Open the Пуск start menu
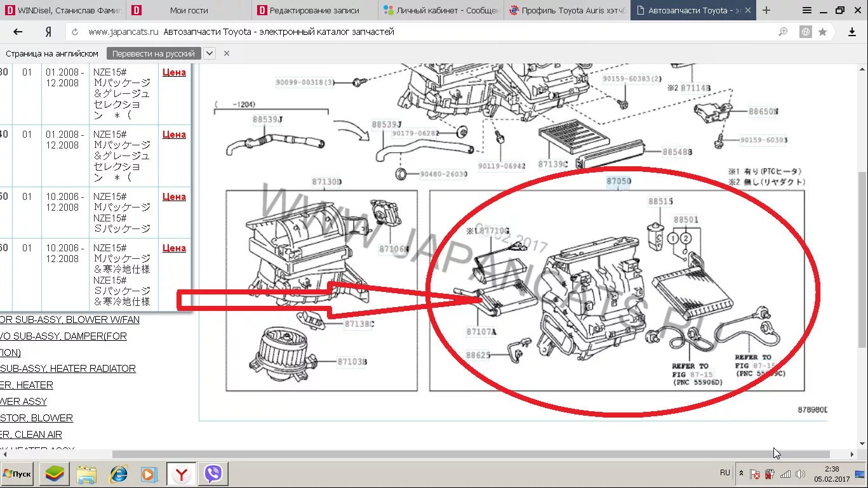 17,474
